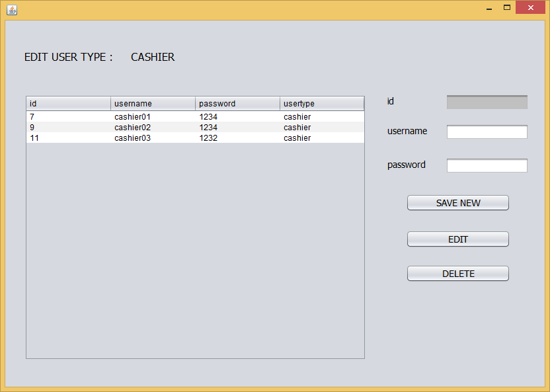Click the username column header
Screen dimensions: 550x392
tap(153, 104)
